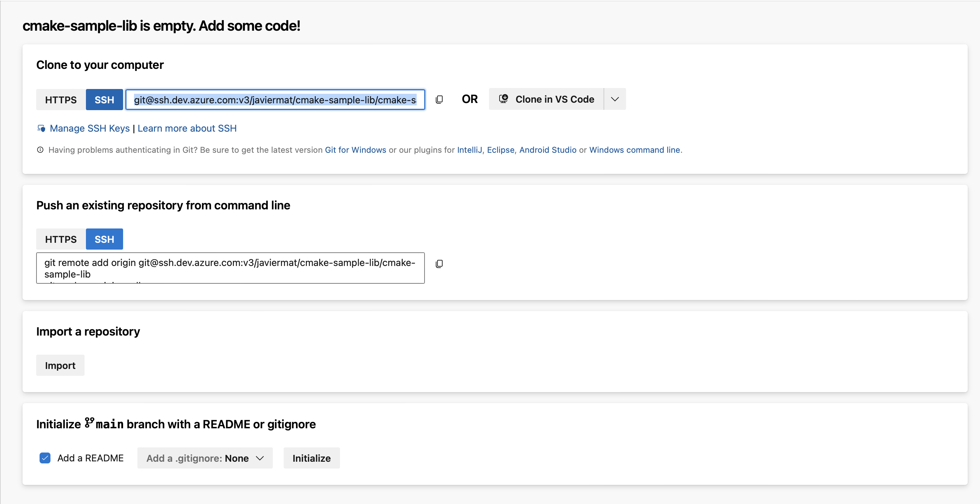Open the Add a .gitignore dropdown
The height and width of the screenshot is (504, 980).
point(205,458)
